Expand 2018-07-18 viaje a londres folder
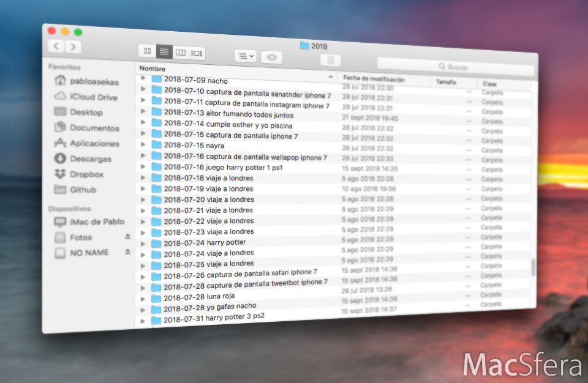The image size is (588, 383). tap(143, 177)
